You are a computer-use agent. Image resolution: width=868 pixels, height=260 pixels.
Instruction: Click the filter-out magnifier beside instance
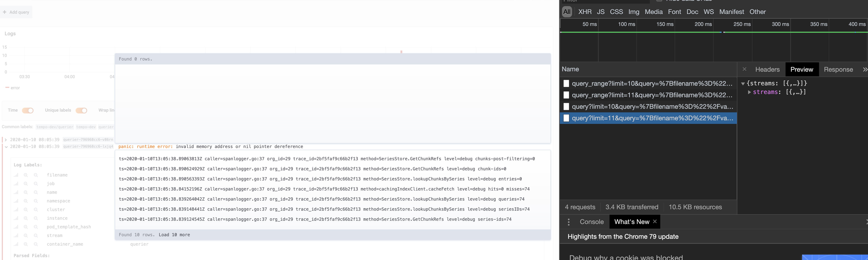tap(36, 218)
